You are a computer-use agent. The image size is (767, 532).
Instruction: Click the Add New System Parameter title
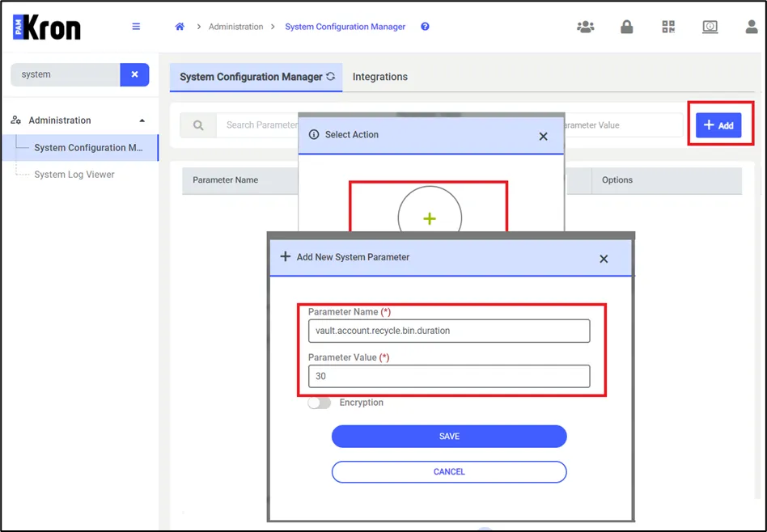353,257
